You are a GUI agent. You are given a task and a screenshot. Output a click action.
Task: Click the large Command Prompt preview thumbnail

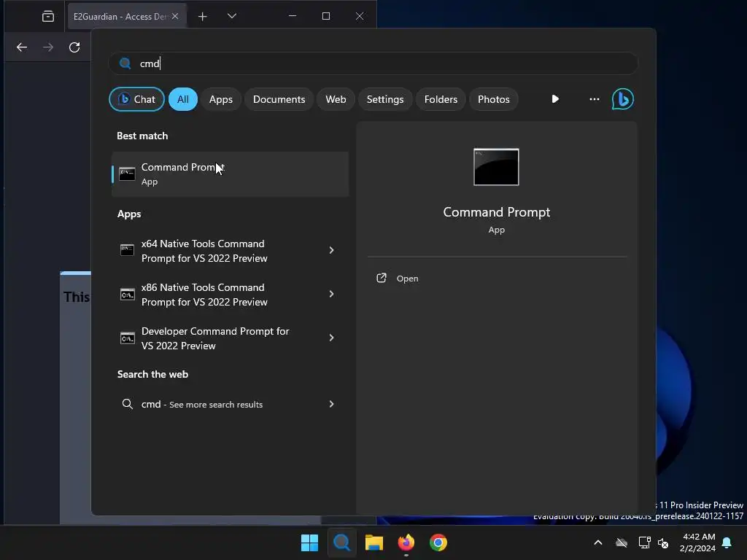pyautogui.click(x=496, y=167)
